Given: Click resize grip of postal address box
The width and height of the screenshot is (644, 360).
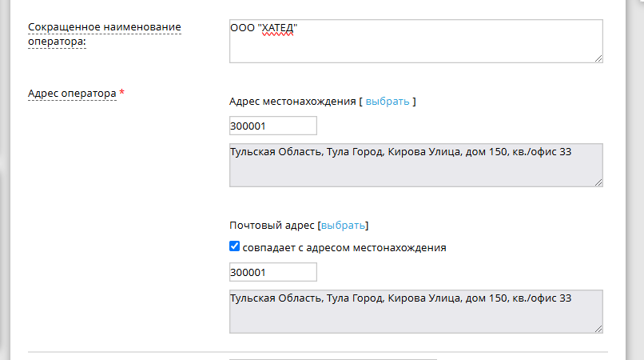Looking at the screenshot, I should (598, 329).
